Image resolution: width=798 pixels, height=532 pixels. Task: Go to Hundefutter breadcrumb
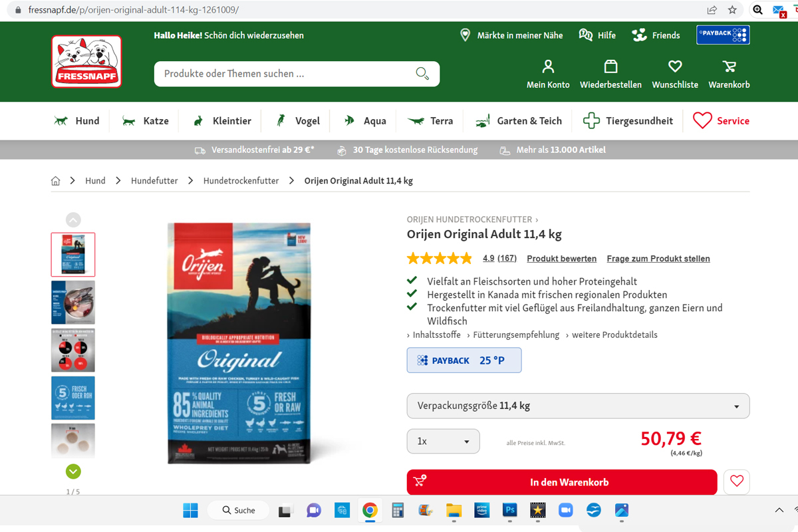pyautogui.click(x=154, y=181)
